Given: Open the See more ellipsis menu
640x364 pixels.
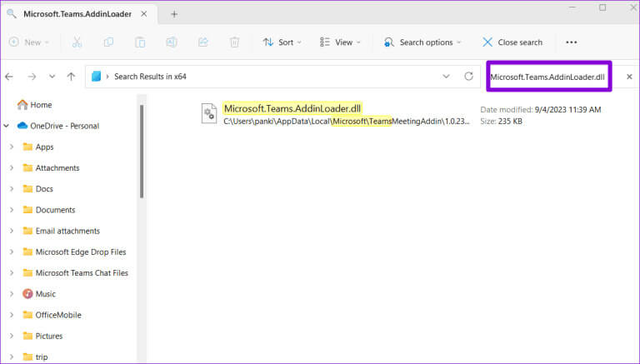Looking at the screenshot, I should tap(572, 42).
